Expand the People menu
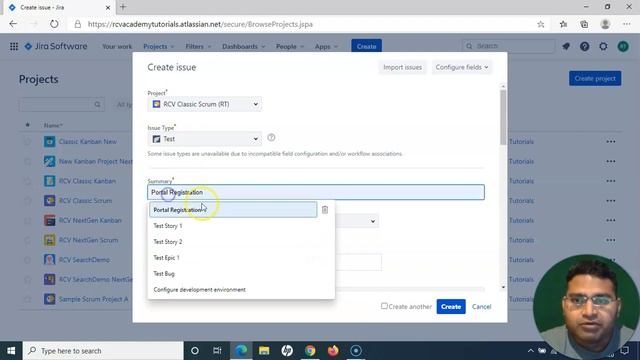The image size is (640, 360). (x=290, y=47)
